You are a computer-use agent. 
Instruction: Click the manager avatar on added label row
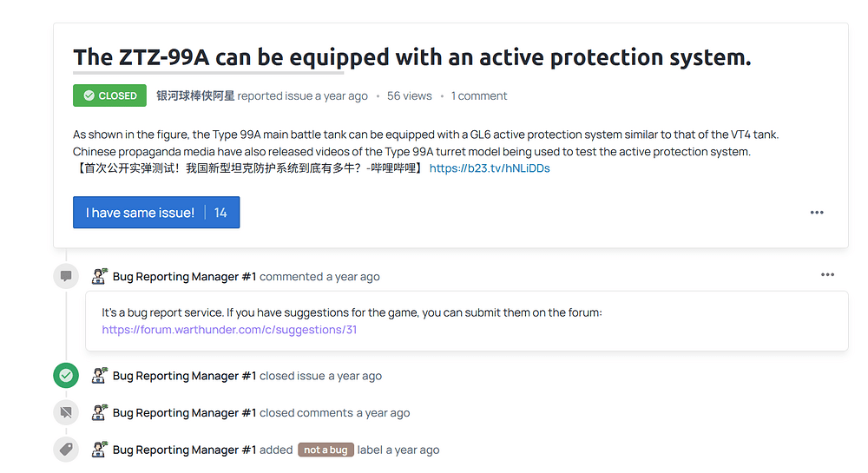point(99,450)
